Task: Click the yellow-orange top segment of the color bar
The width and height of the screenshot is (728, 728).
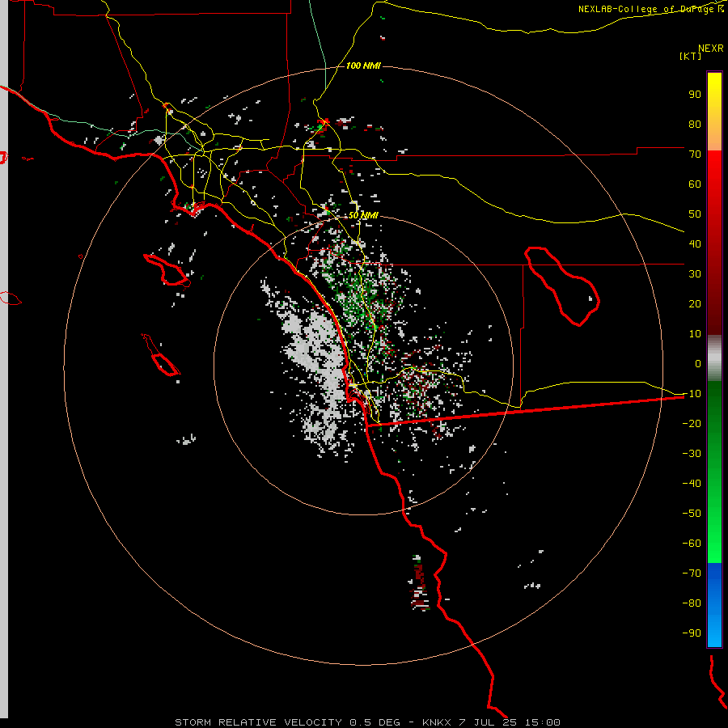Action: point(714,112)
